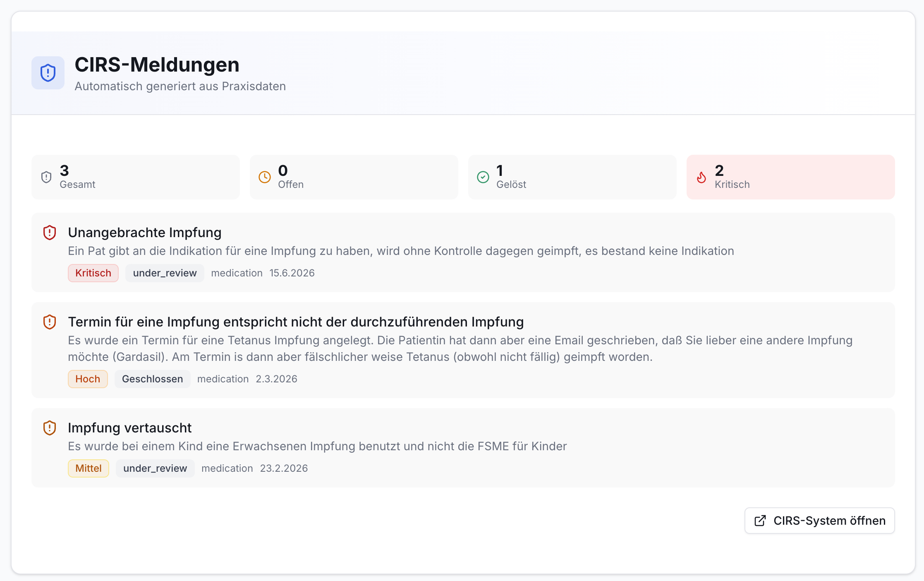This screenshot has width=924, height=581.
Task: Click description about FSME für Kinder
Action: [317, 446]
